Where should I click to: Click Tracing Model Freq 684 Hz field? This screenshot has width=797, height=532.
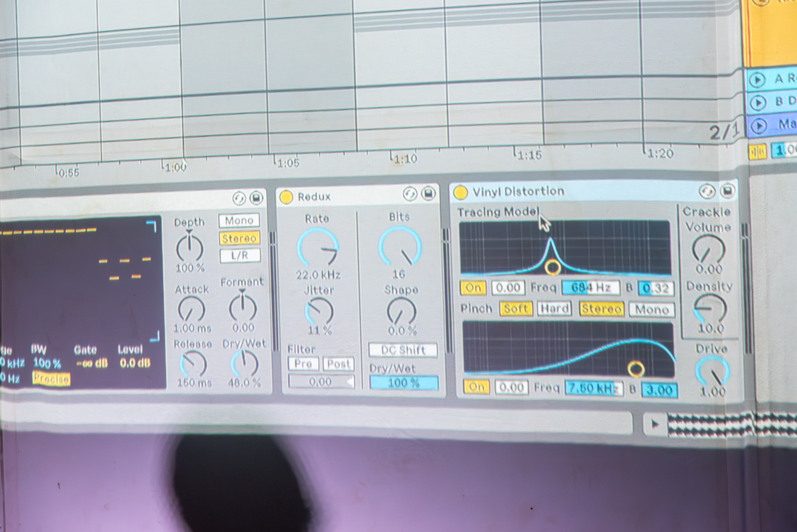point(591,288)
